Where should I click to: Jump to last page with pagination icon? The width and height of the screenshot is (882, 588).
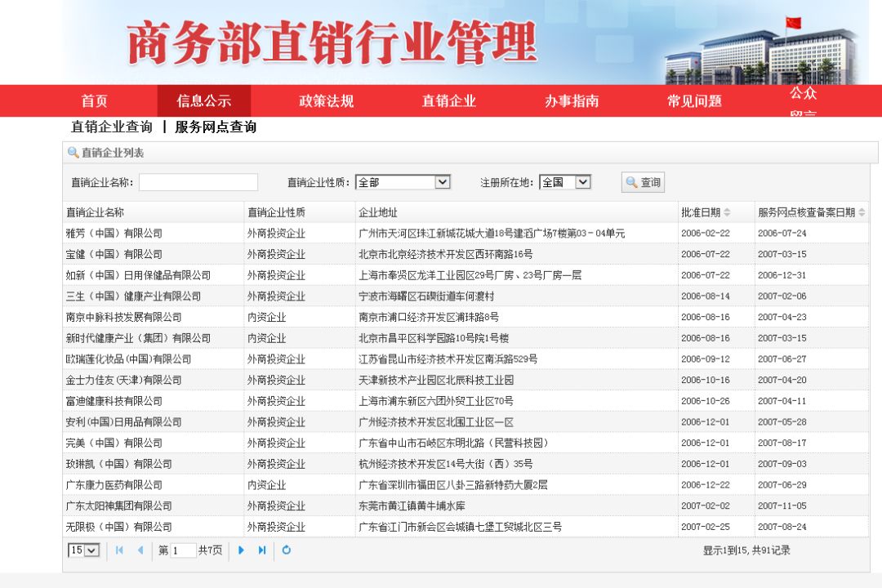coord(261,550)
